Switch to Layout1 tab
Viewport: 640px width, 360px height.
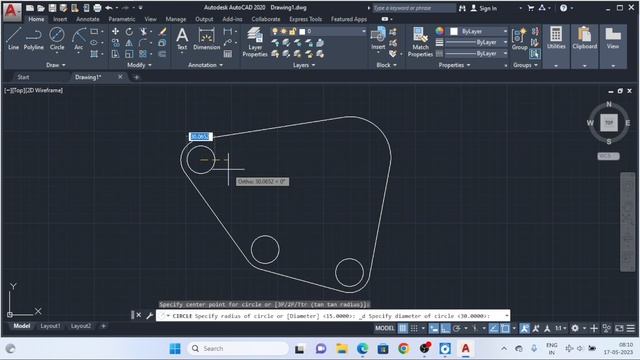click(51, 326)
